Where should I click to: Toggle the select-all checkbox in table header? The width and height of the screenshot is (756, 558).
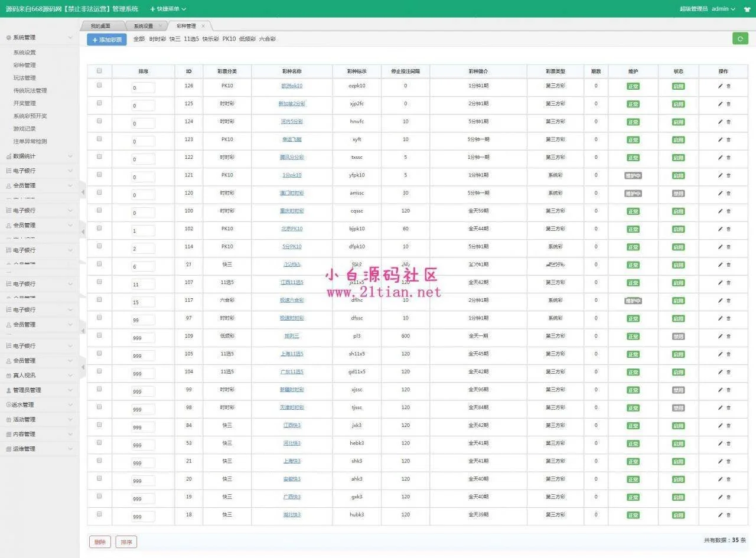(x=99, y=71)
